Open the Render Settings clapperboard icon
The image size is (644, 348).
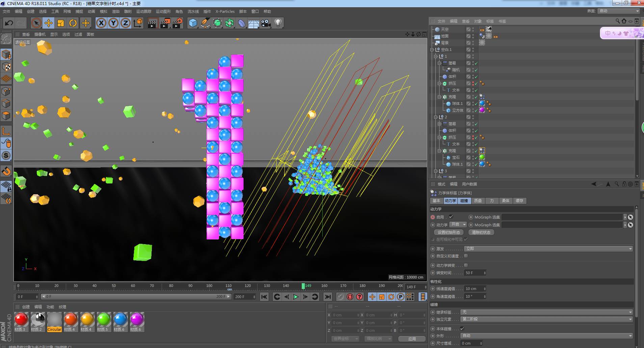(x=177, y=23)
